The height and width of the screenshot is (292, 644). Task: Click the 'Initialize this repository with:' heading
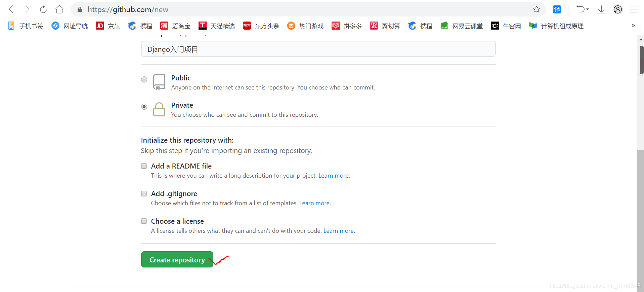point(187,140)
